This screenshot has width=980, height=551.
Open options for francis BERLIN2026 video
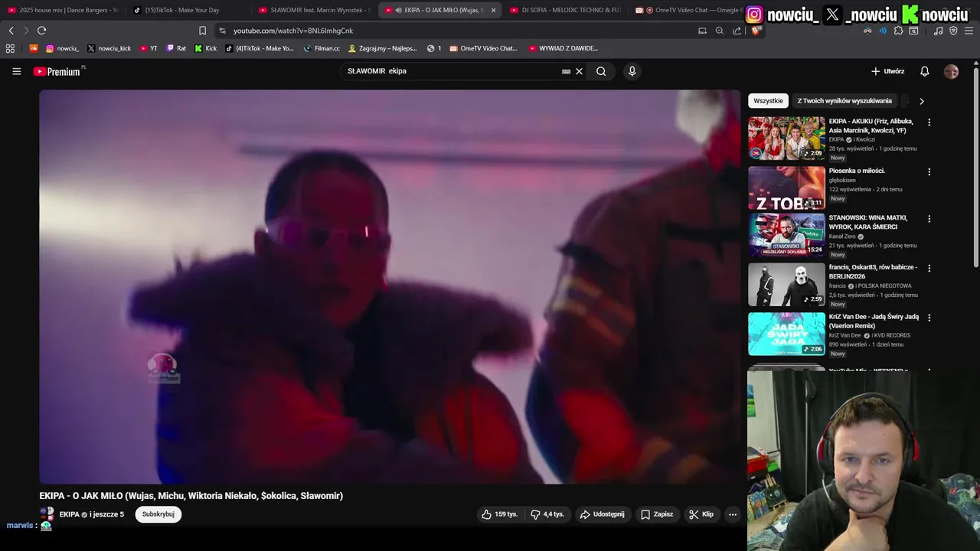(929, 269)
